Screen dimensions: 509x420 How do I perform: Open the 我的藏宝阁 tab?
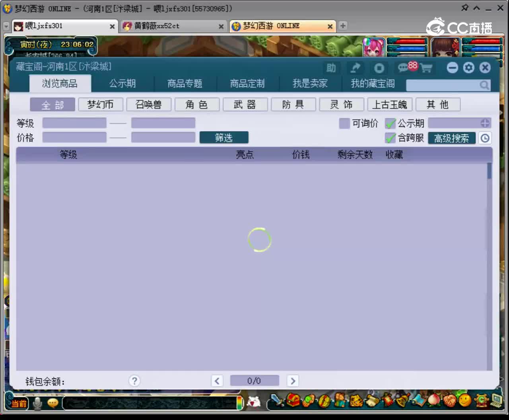tap(373, 84)
